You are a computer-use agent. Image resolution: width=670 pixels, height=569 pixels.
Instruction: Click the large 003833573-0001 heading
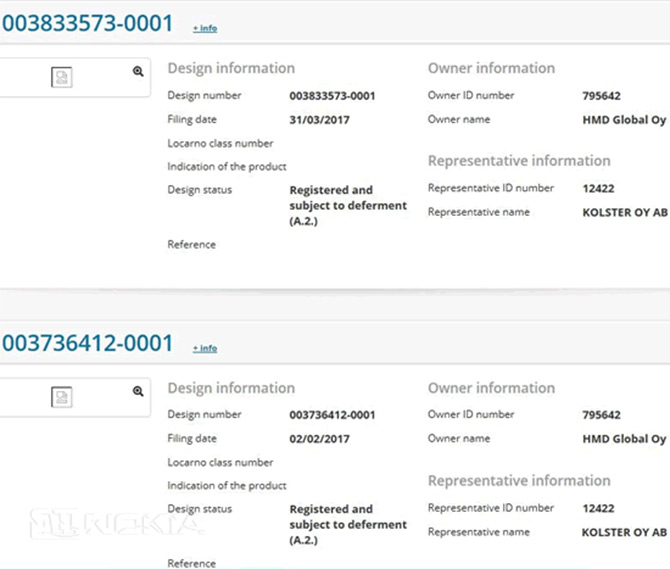click(88, 23)
